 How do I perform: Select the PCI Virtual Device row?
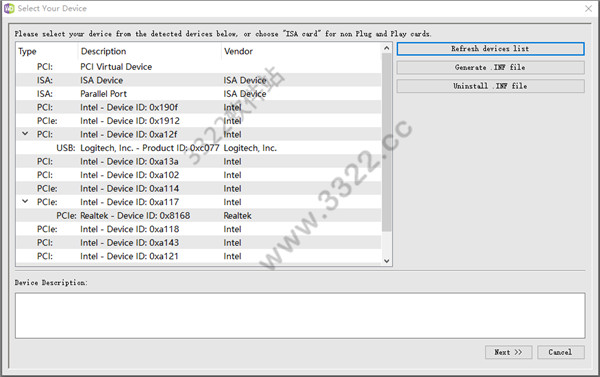click(199, 67)
